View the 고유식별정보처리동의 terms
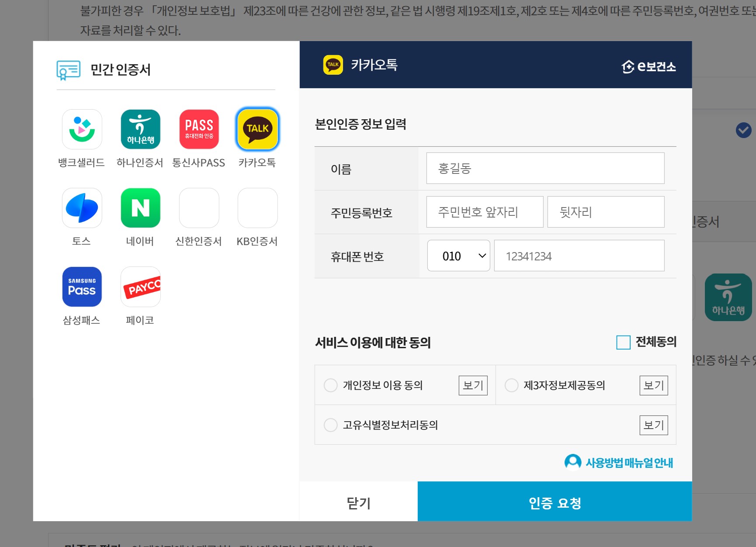Viewport: 756px width, 547px height. point(654,425)
